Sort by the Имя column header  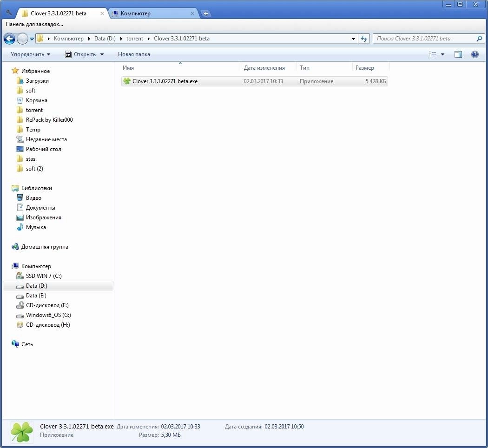point(180,68)
